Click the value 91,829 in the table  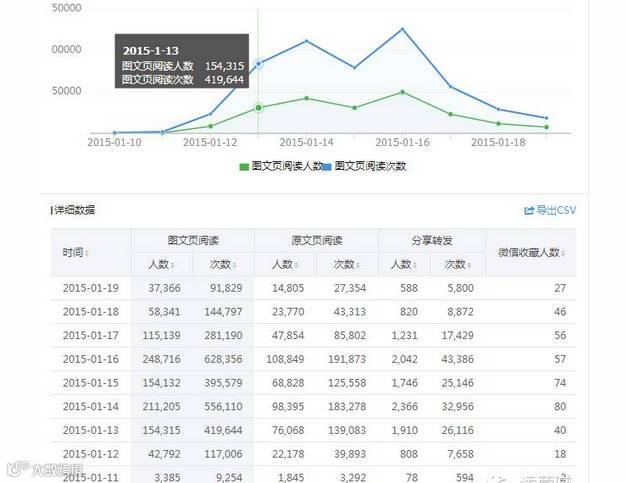(226, 288)
